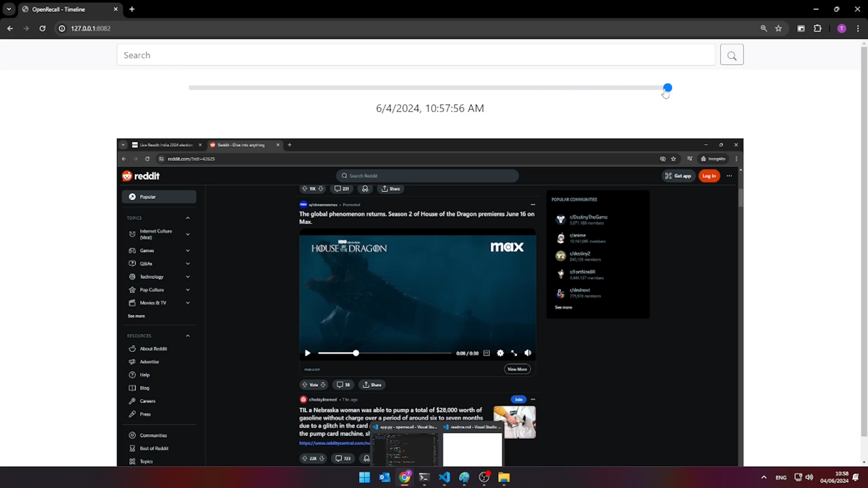
Task: Click the OpenRecall search magnifier button
Action: click(731, 55)
